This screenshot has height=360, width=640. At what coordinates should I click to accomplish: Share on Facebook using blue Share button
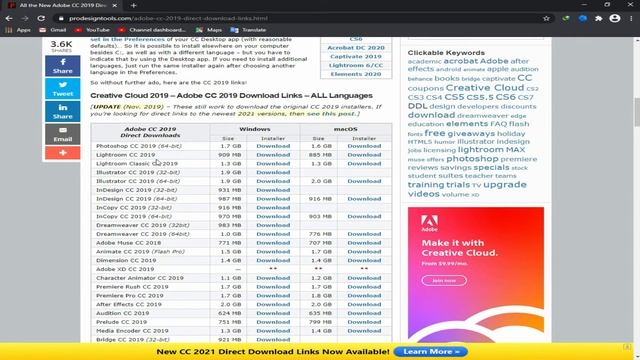tap(62, 66)
